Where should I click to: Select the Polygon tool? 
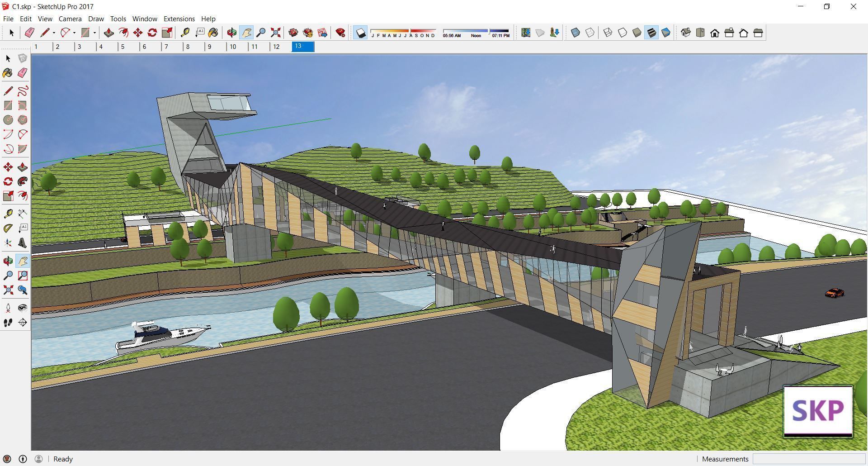23,120
